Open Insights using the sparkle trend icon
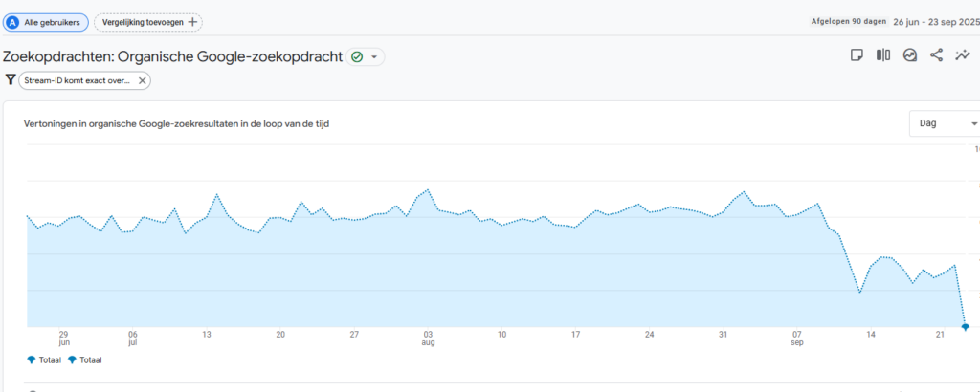 [x=963, y=56]
